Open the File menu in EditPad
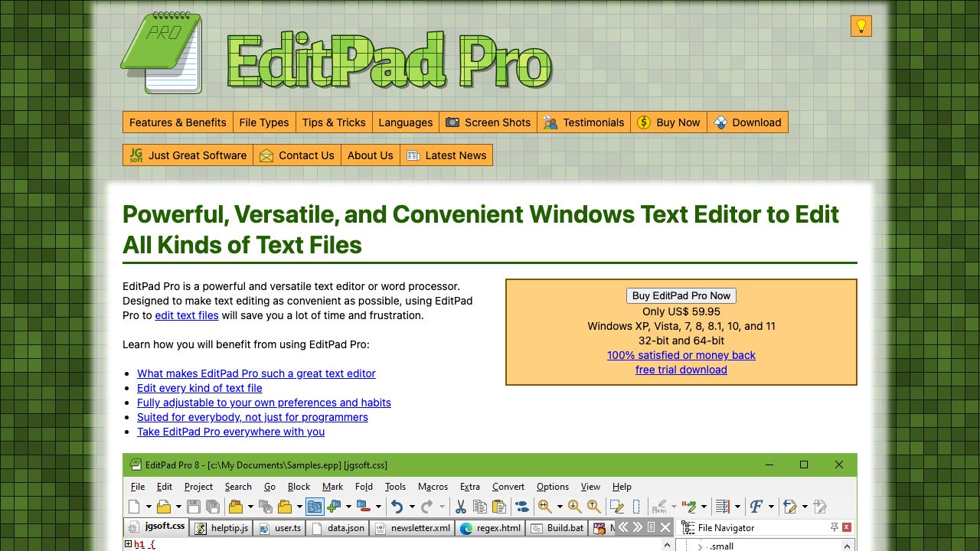 point(138,487)
